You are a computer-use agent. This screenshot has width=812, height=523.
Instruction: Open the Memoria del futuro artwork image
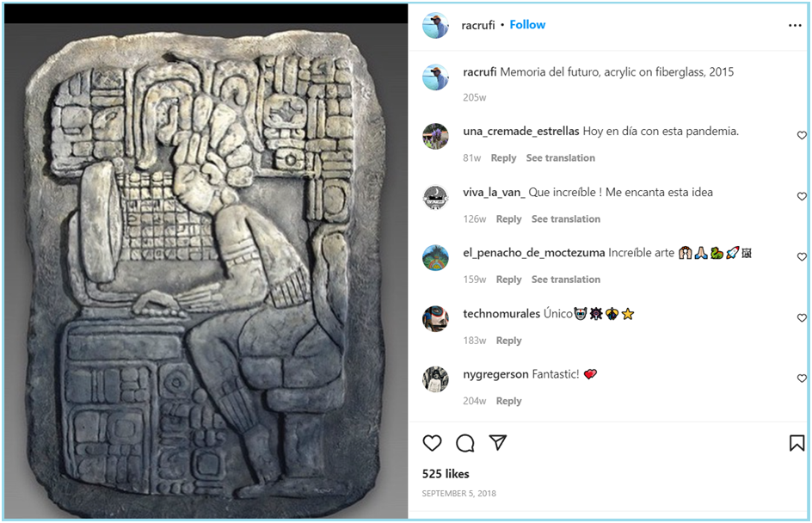pos(206,271)
